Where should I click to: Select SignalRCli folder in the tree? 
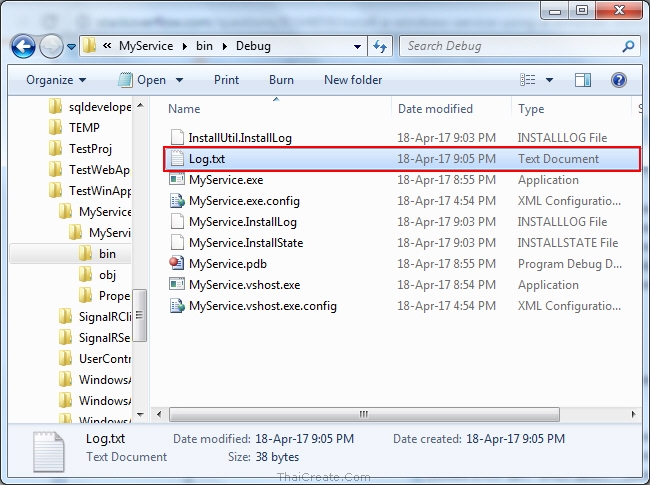coord(95,317)
